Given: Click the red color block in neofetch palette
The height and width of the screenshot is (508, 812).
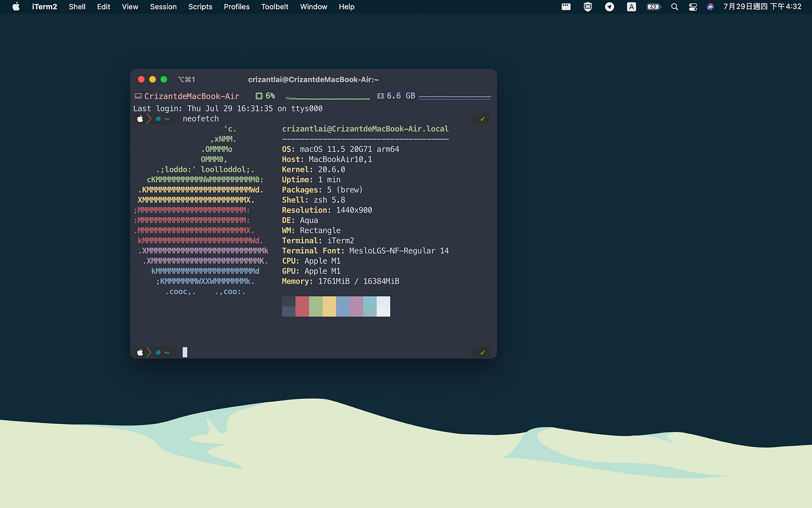Looking at the screenshot, I should [x=302, y=307].
